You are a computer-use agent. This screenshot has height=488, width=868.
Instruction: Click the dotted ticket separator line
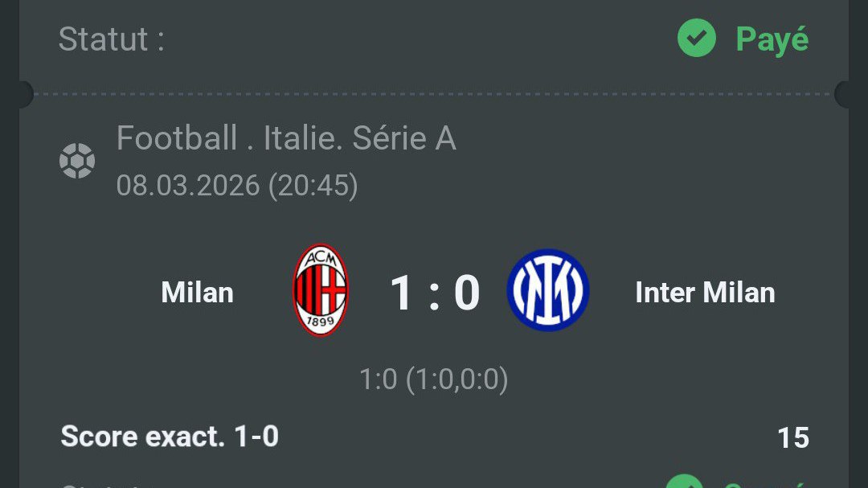434,94
